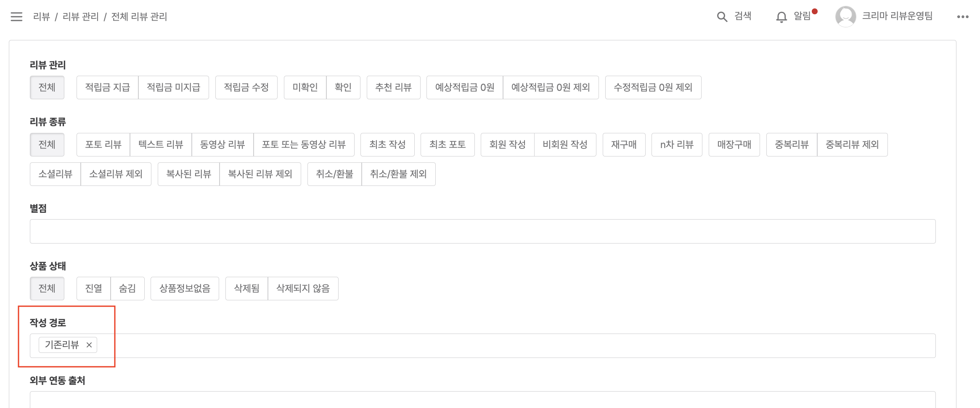Click the 동영상 리뷰 filter button
980x408 pixels.
pyautogui.click(x=222, y=145)
